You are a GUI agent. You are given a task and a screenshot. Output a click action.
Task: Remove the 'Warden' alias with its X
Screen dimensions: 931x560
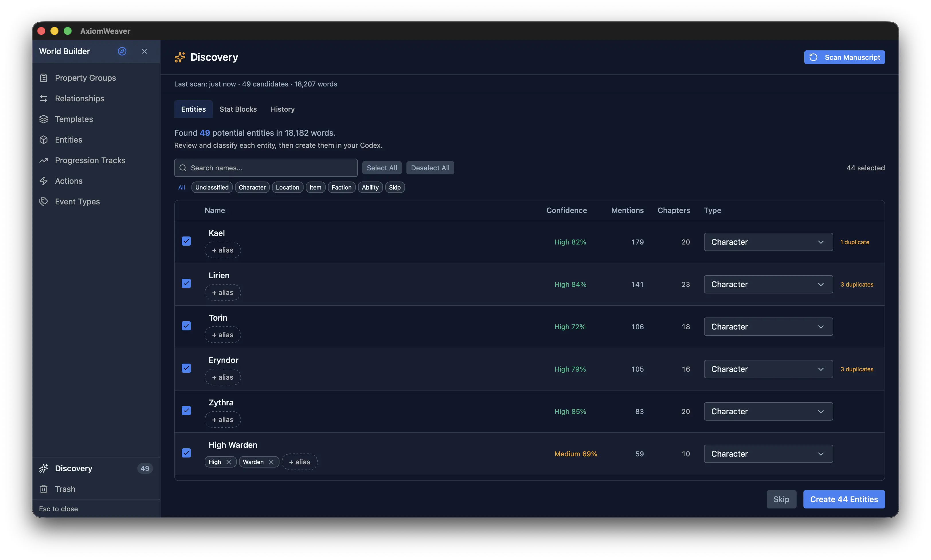tap(271, 462)
